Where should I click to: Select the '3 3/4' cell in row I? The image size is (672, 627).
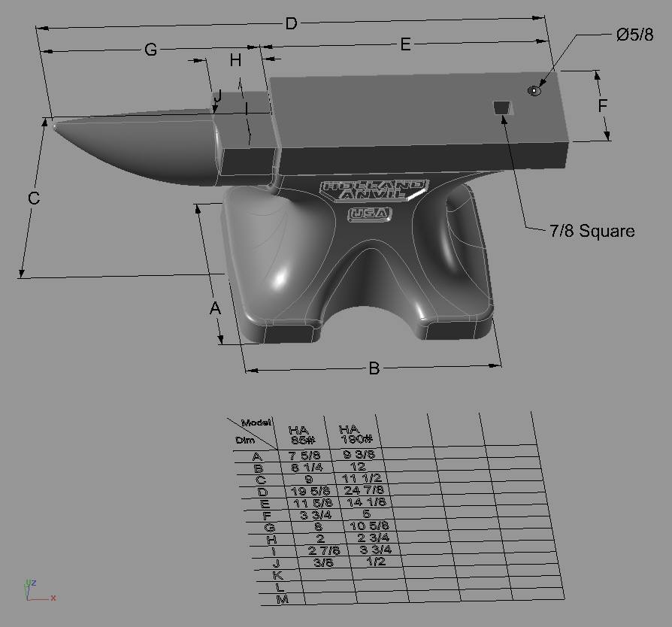(375, 550)
